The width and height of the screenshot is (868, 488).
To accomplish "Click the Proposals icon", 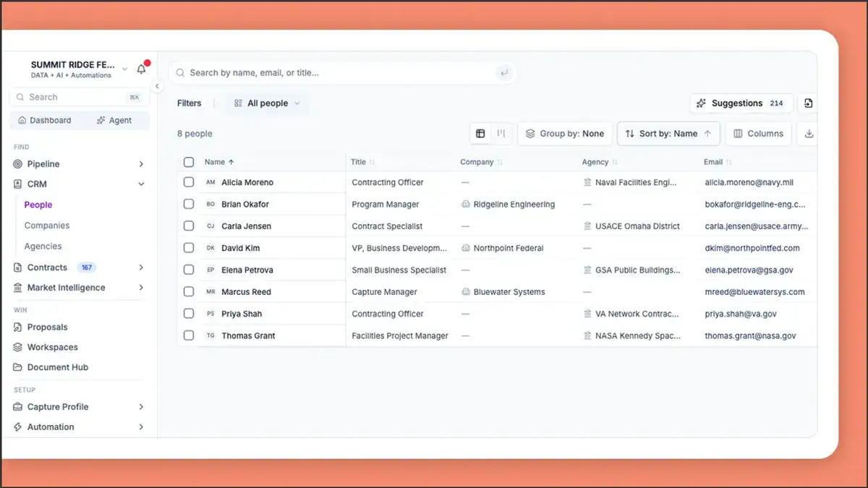I will tap(19, 328).
